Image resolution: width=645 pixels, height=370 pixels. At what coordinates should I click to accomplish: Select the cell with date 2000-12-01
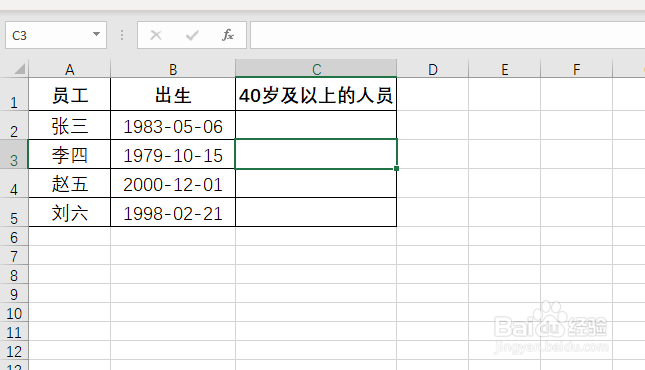coord(173,184)
